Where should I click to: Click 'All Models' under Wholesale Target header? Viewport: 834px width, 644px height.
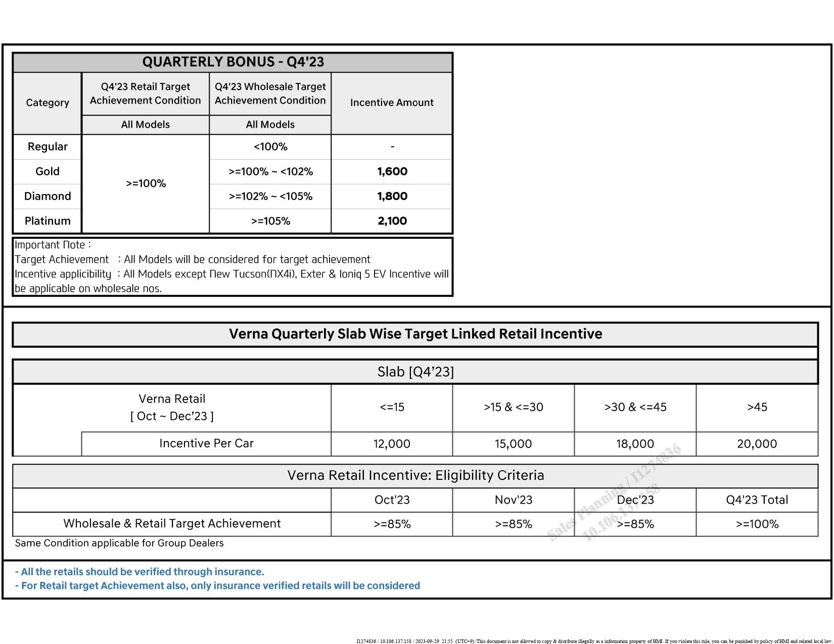click(x=270, y=125)
